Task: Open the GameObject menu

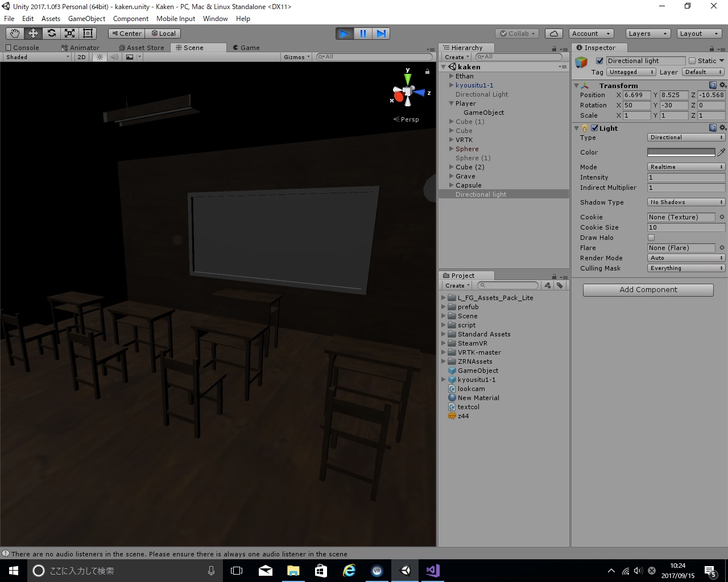Action: (86, 19)
